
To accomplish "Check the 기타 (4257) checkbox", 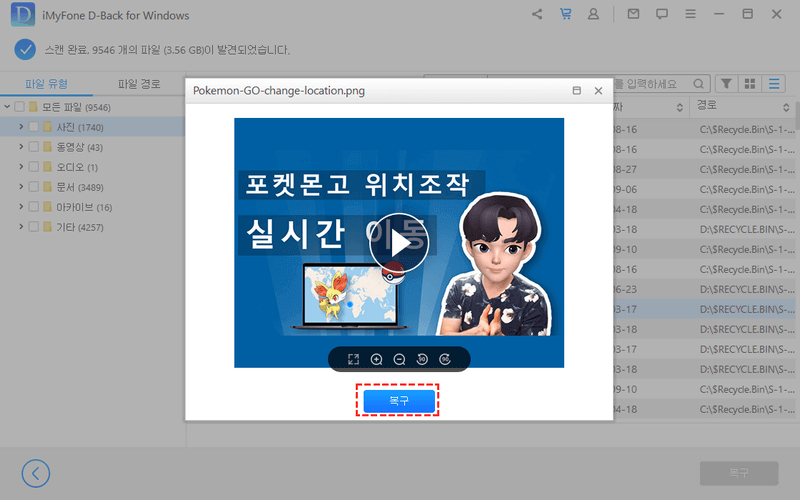I will pyautogui.click(x=34, y=227).
